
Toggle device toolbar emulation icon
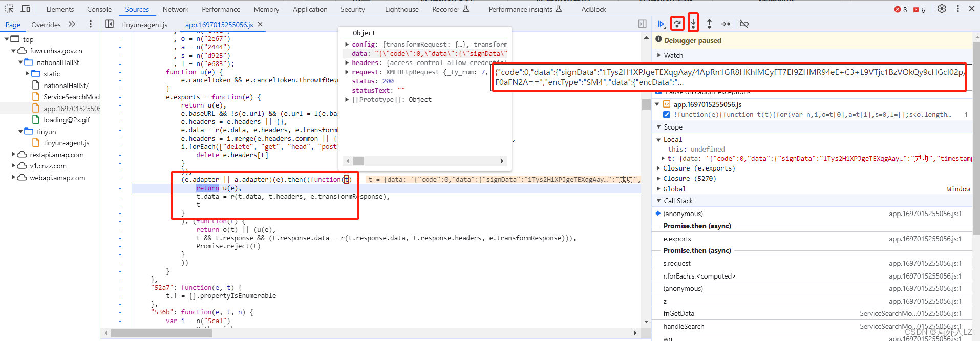coord(25,9)
